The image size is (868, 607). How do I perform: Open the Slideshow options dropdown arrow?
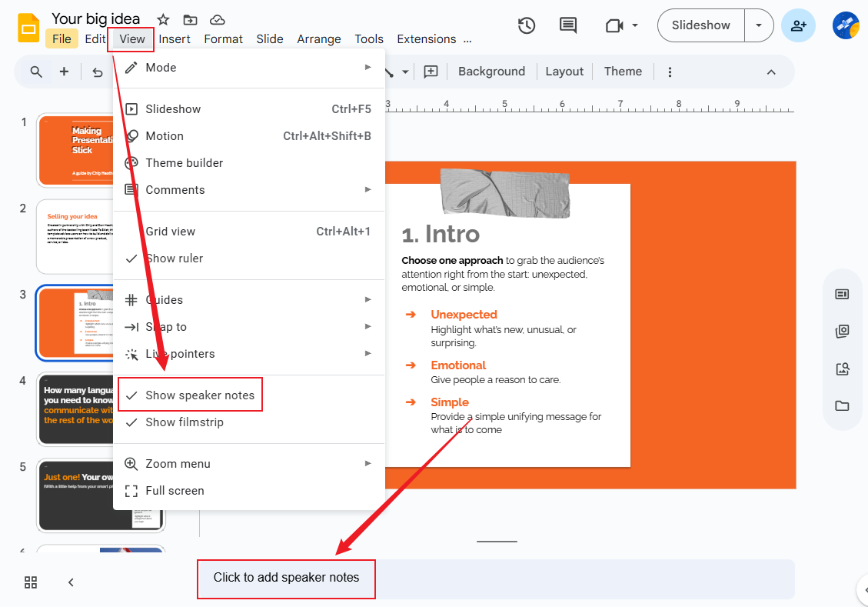(759, 25)
